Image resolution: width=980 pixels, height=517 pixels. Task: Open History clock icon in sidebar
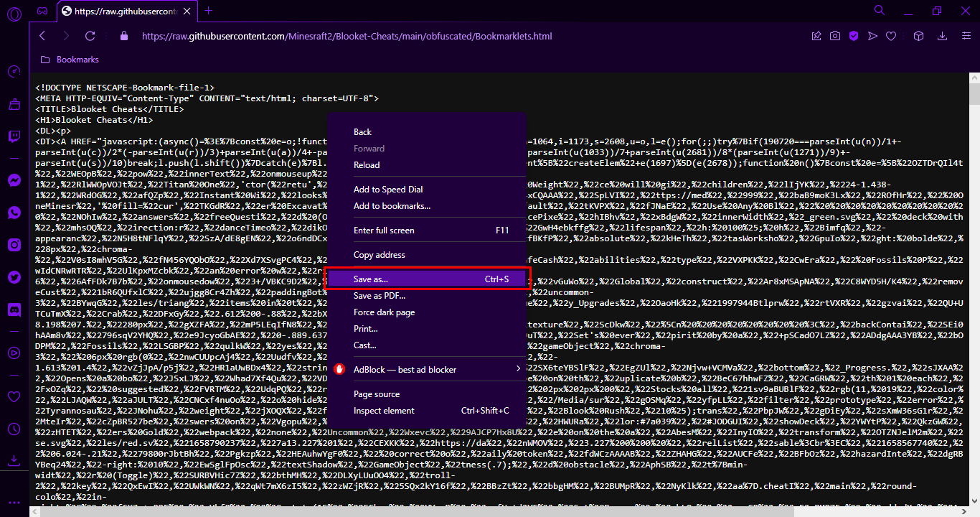(14, 429)
